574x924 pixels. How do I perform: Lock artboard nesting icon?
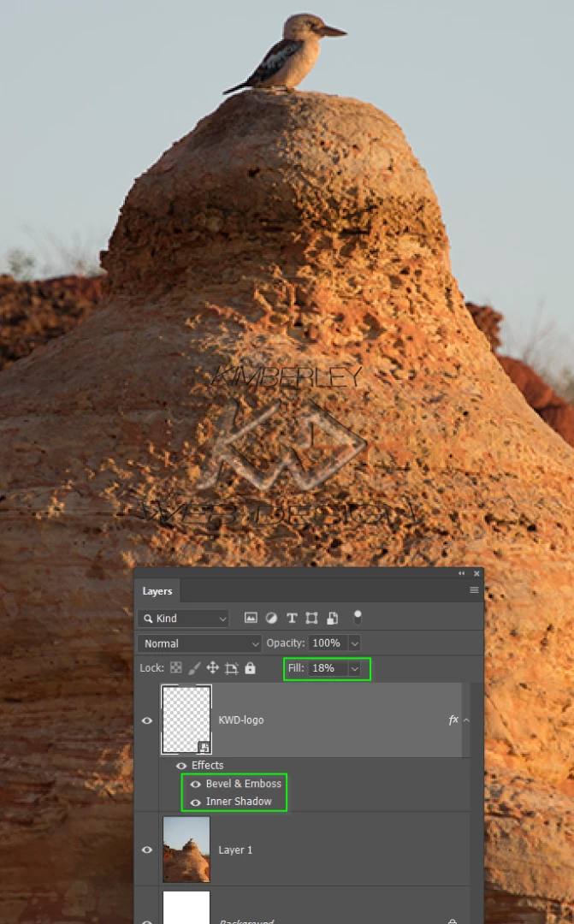tap(231, 668)
